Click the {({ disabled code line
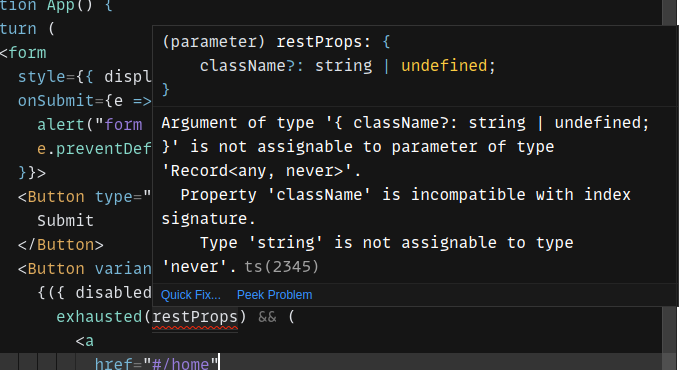 pyautogui.click(x=94, y=293)
